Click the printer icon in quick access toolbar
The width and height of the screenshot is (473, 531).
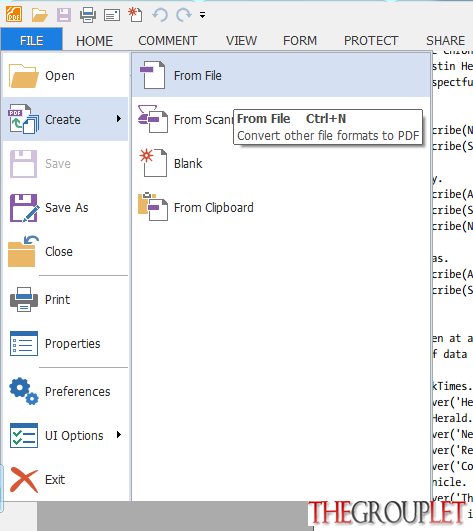pyautogui.click(x=88, y=15)
